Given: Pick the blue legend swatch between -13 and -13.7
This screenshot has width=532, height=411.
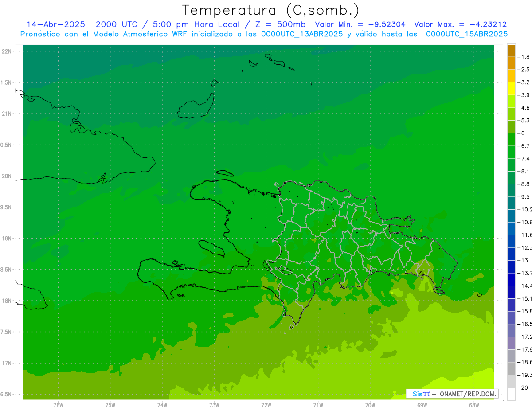Looking at the screenshot, I should click(511, 266).
